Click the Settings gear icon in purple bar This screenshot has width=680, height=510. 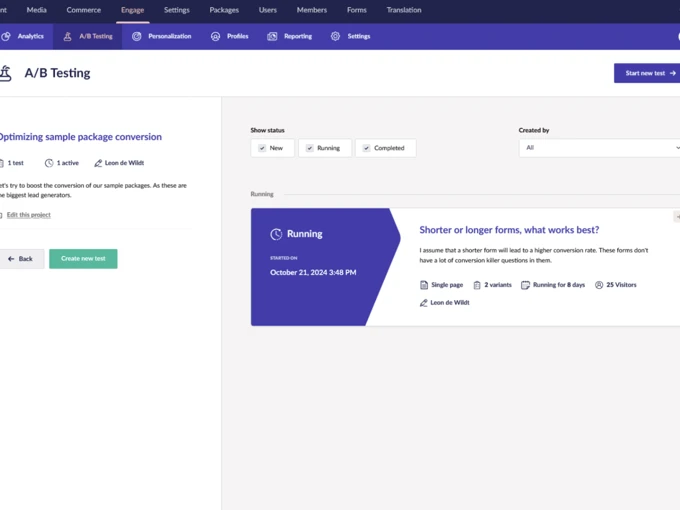coord(335,36)
